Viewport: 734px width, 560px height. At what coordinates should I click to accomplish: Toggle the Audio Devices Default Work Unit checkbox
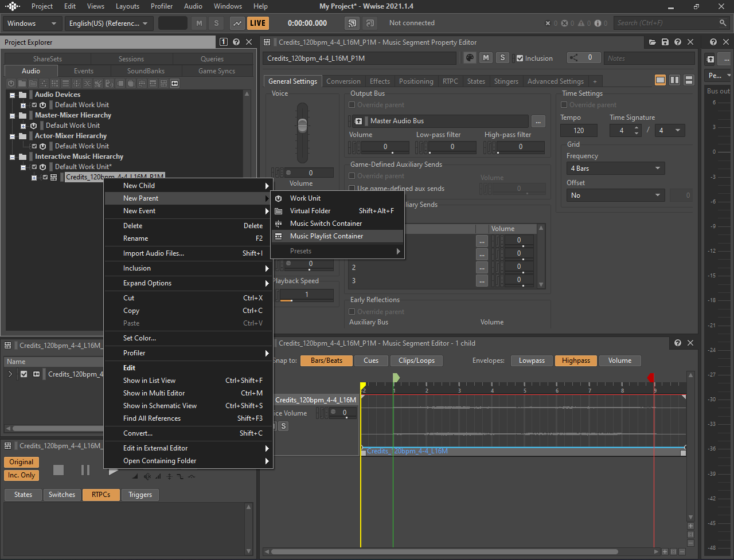coord(34,105)
